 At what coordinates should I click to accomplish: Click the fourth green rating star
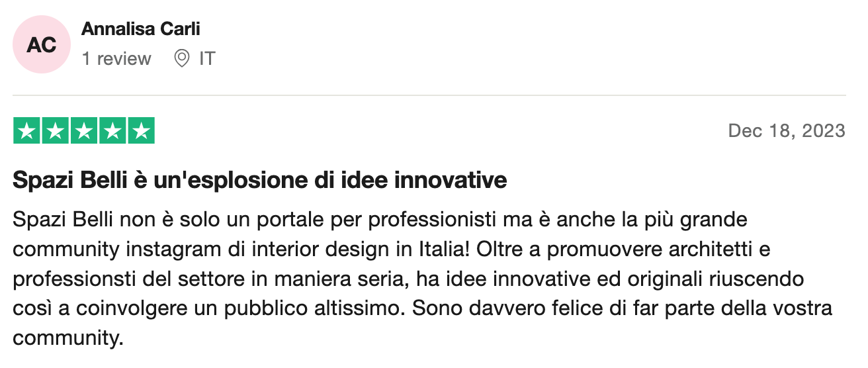click(x=112, y=131)
